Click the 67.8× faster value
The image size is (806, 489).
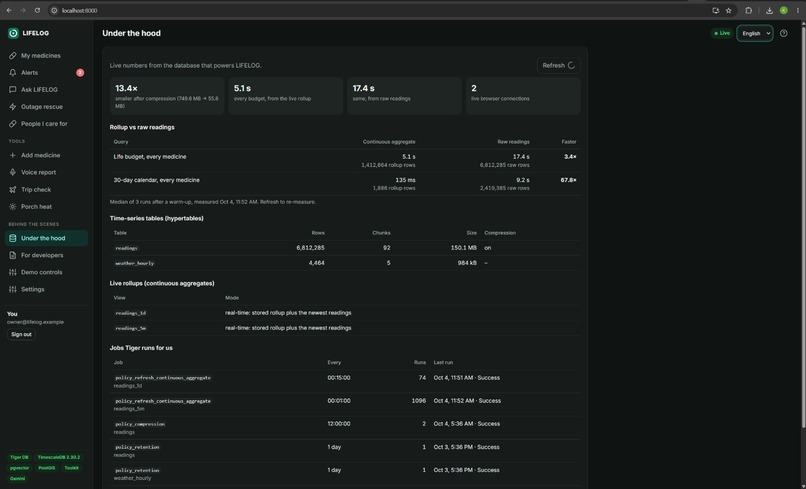point(568,180)
